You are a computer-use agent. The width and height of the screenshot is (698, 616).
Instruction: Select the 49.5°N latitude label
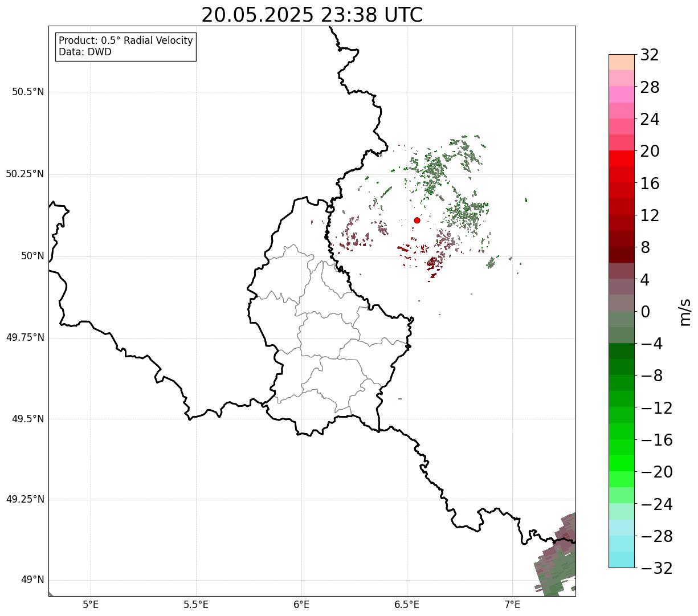click(x=28, y=419)
